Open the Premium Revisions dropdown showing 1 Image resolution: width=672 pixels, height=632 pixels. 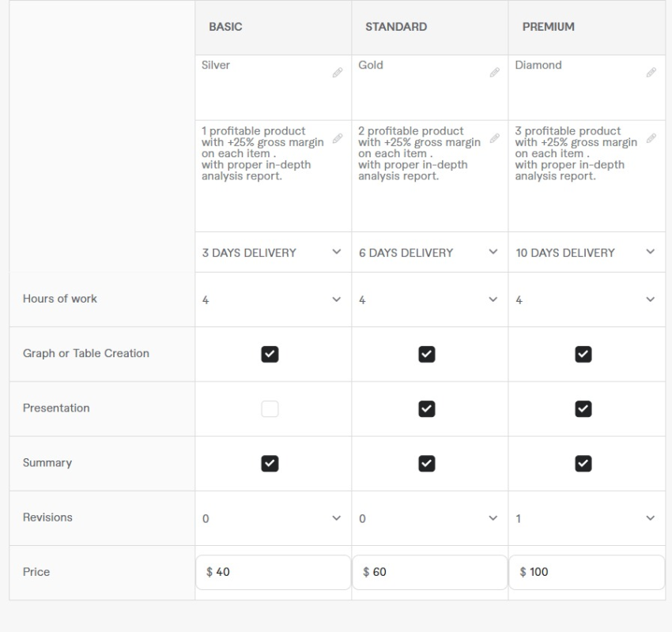click(587, 518)
